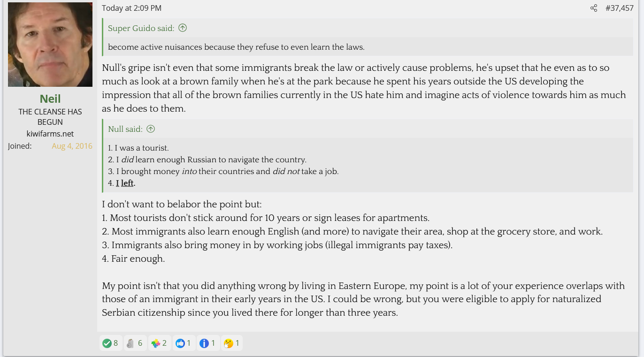Expand Null's quoted numbered list
Image resolution: width=644 pixels, height=357 pixels.
click(x=223, y=165)
